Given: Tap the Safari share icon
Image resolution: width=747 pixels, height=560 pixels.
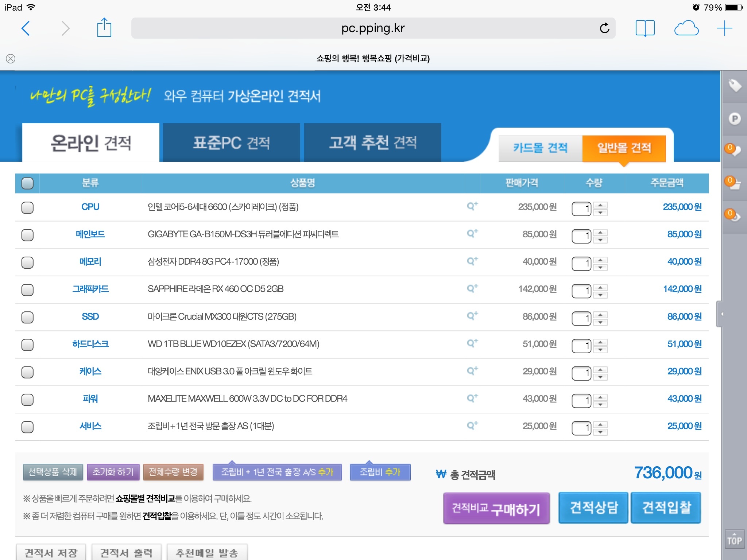Looking at the screenshot, I should pyautogui.click(x=104, y=28).
